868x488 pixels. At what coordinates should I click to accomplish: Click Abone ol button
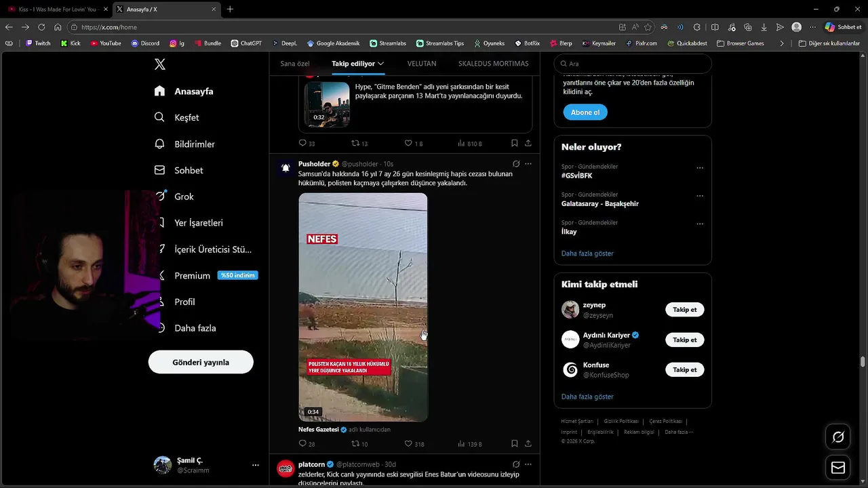585,113
